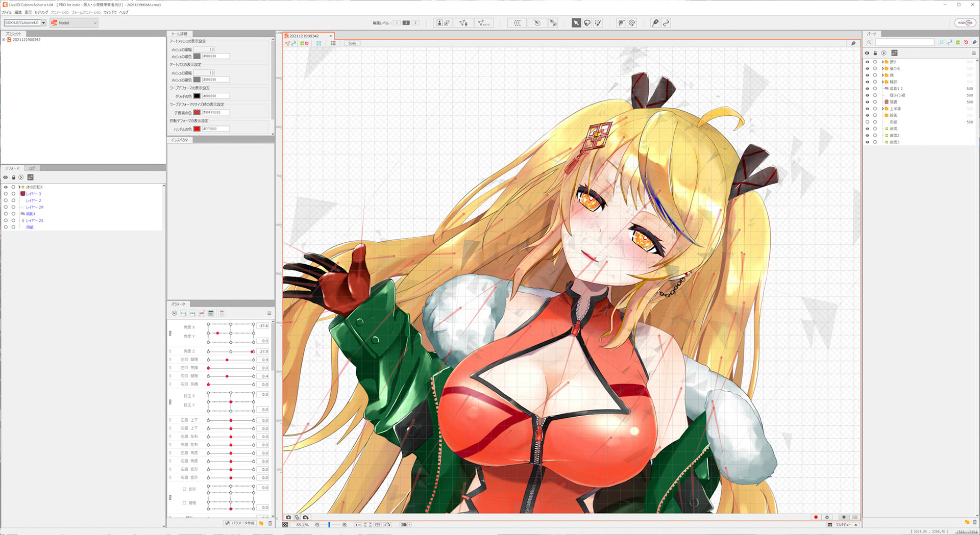Image resolution: width=980 pixels, height=535 pixels.
Task: Toggle visibility of the 髪の毛 folder
Action: coord(867,68)
